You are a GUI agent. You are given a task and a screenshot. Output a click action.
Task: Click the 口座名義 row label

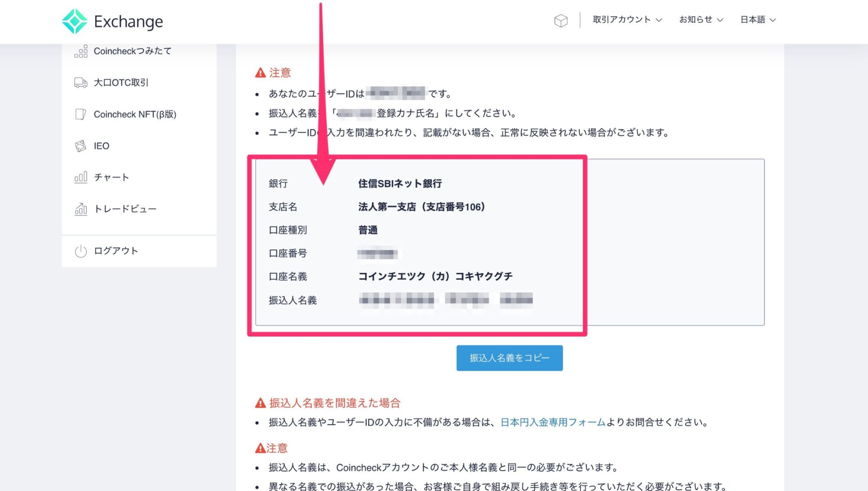288,276
